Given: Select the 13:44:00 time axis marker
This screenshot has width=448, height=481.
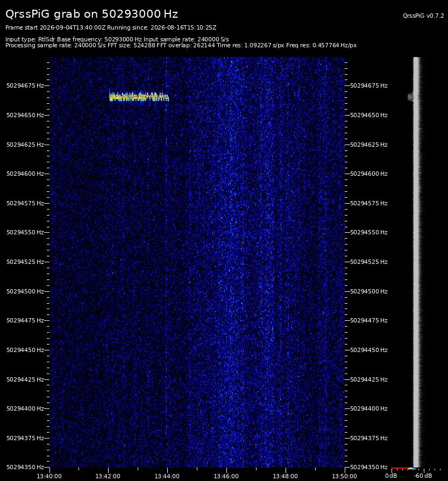Looking at the screenshot, I should [x=167, y=476].
